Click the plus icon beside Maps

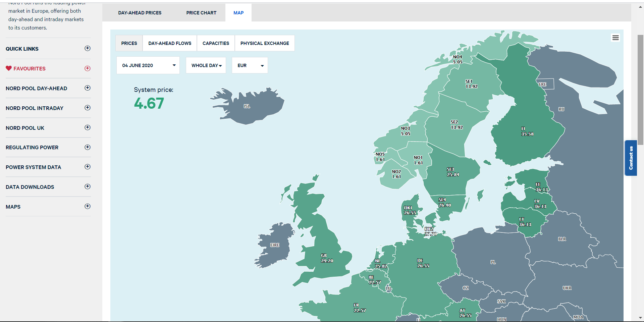tap(88, 206)
